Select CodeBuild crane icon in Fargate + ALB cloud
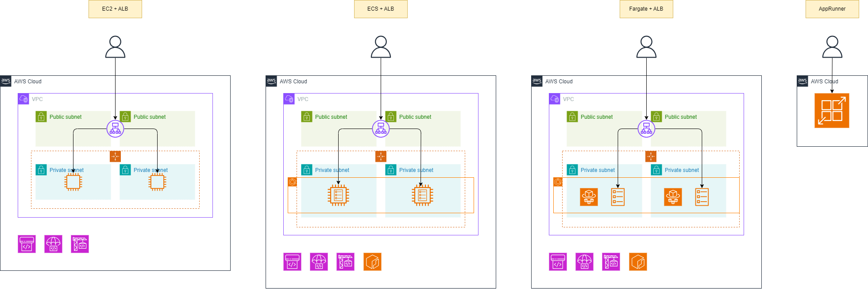 pyautogui.click(x=611, y=262)
